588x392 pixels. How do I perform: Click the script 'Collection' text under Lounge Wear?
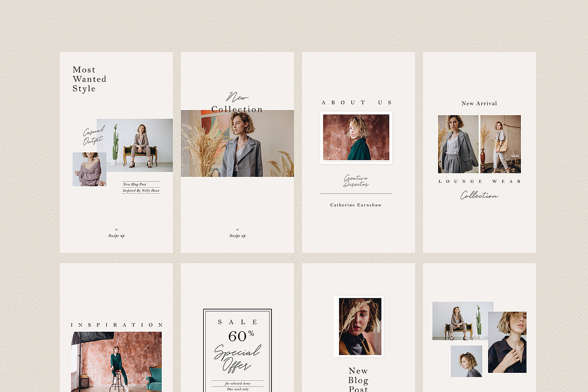479,195
